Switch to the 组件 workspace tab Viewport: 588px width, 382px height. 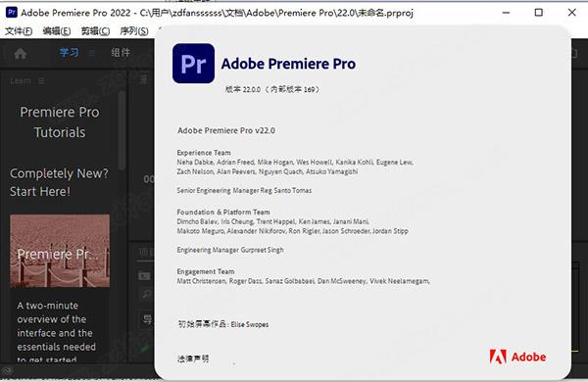click(x=121, y=53)
